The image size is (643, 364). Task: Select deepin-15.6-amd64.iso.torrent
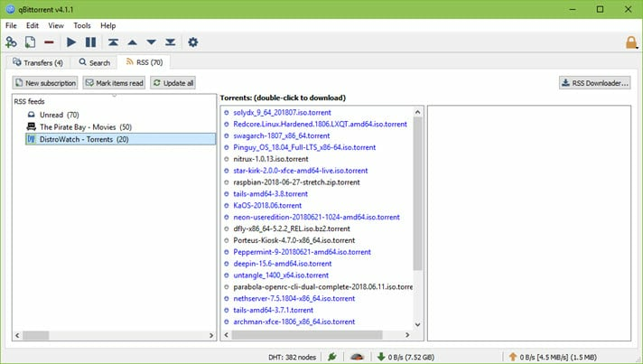[x=283, y=264]
